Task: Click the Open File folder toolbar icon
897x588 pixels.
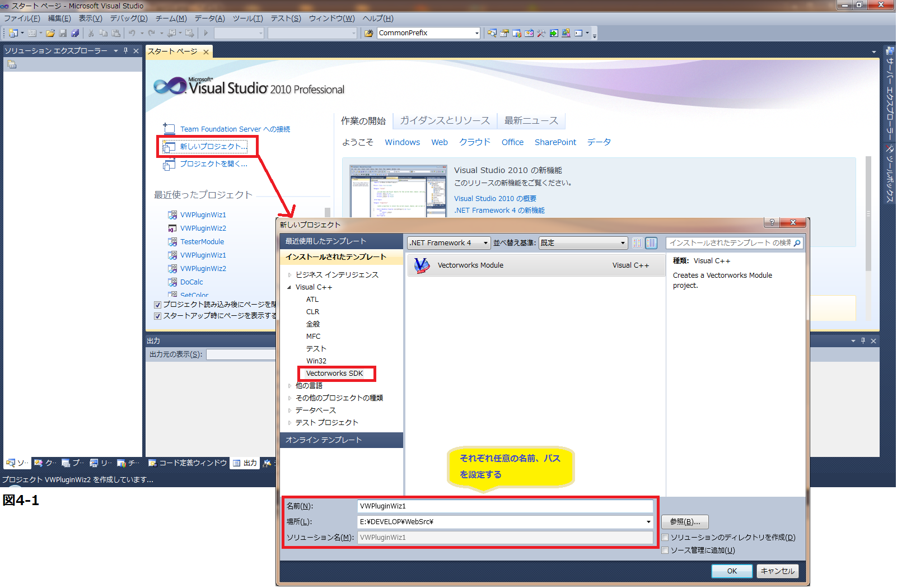Action: (x=50, y=33)
